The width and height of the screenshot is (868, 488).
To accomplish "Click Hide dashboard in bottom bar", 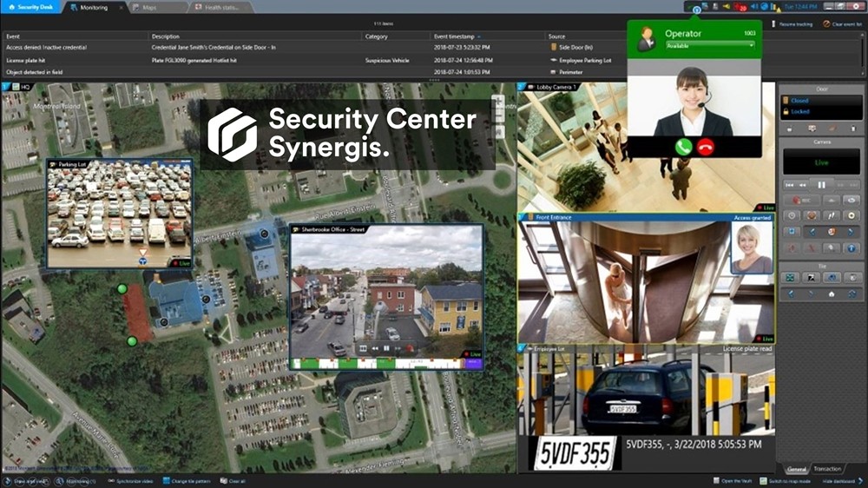I will (842, 481).
